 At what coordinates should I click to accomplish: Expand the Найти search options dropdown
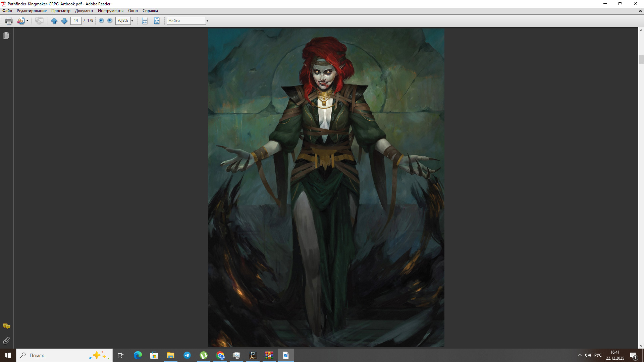pos(207,21)
